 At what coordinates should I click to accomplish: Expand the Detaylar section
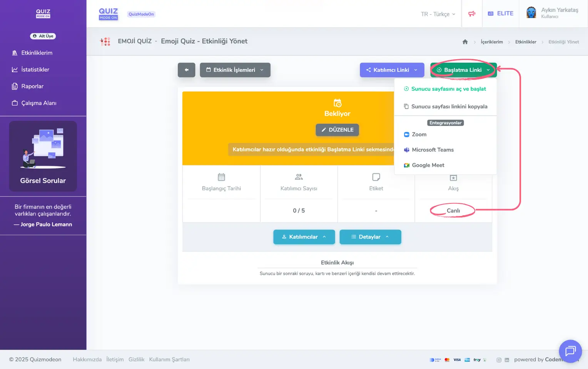(370, 237)
